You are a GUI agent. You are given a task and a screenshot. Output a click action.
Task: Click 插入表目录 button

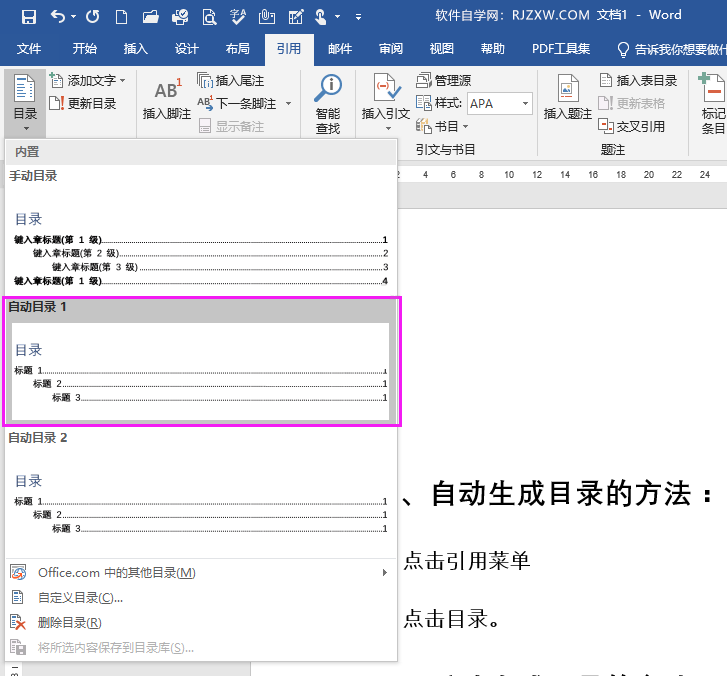(x=638, y=81)
